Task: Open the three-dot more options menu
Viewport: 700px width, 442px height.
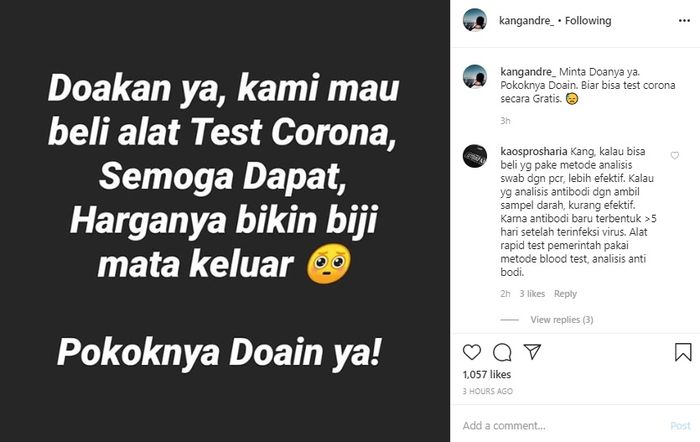Action: point(684,21)
